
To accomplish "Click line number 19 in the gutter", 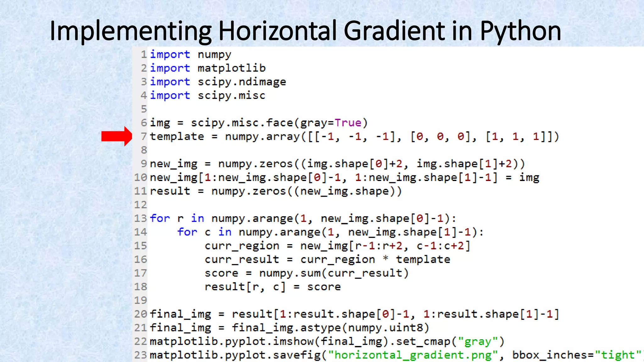I will pyautogui.click(x=141, y=300).
